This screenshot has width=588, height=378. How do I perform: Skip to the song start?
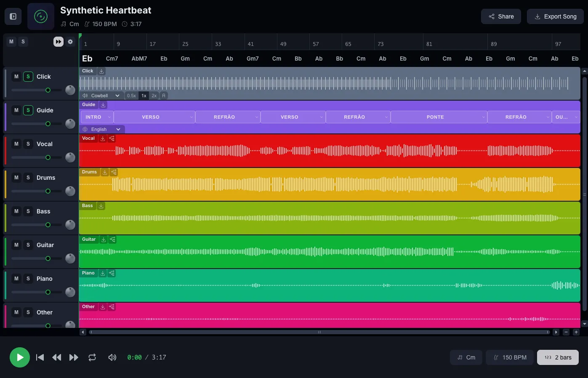click(40, 357)
